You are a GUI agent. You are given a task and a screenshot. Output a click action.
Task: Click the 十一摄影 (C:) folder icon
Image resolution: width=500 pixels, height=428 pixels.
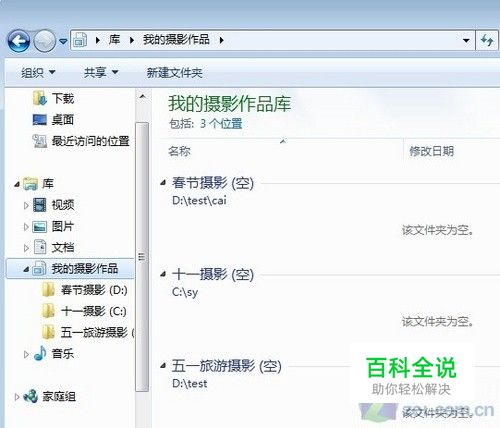pos(49,311)
